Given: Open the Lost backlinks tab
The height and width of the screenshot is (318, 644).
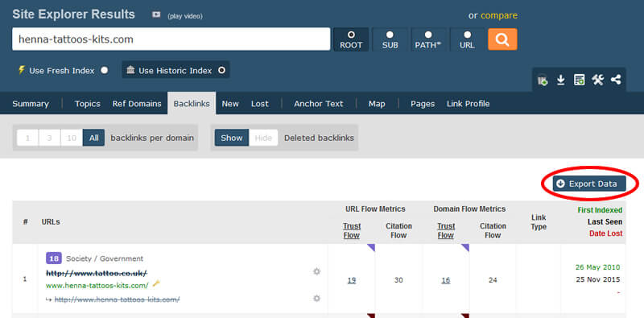Looking at the screenshot, I should (x=260, y=104).
